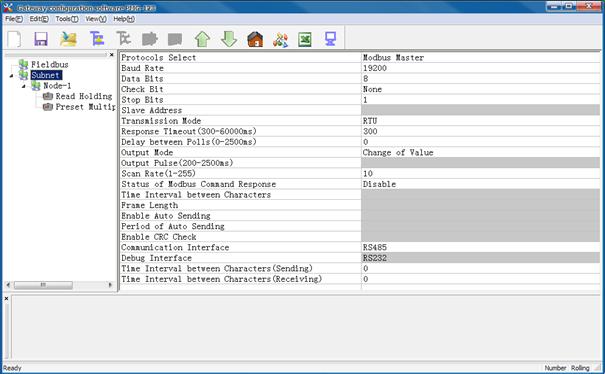Click the Response Timeout value field
The image size is (605, 374).
[x=480, y=131]
